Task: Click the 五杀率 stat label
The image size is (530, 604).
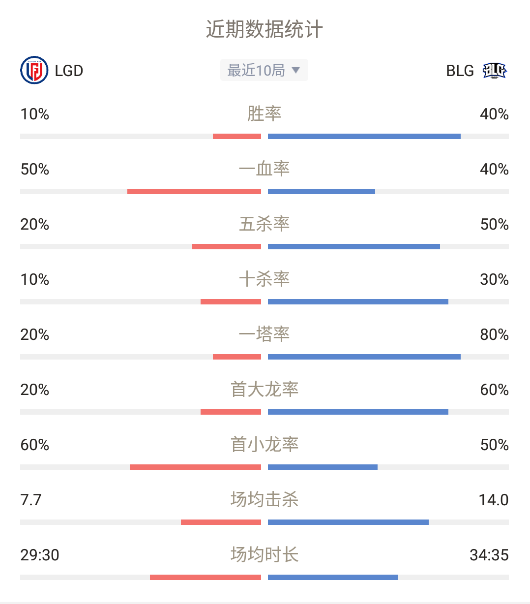Action: point(264,224)
